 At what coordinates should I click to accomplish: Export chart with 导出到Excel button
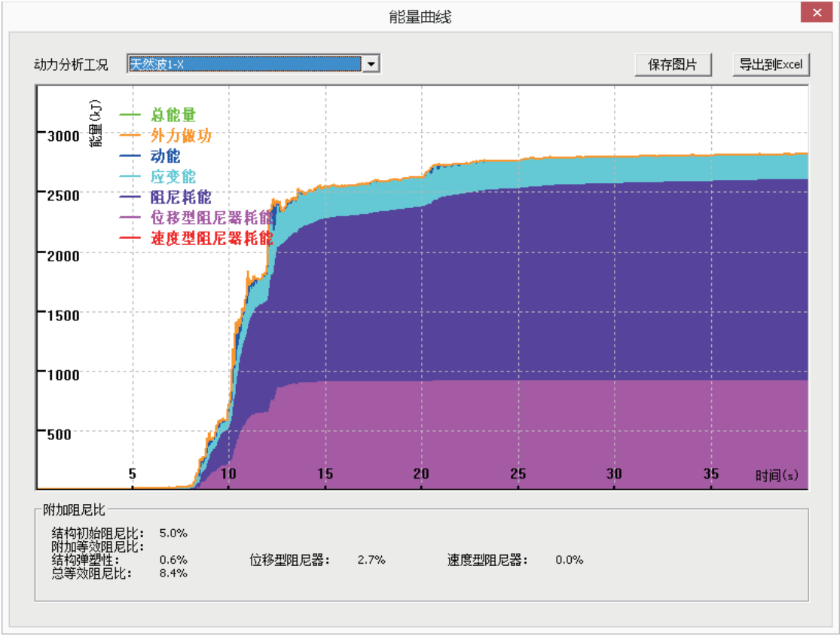(771, 65)
